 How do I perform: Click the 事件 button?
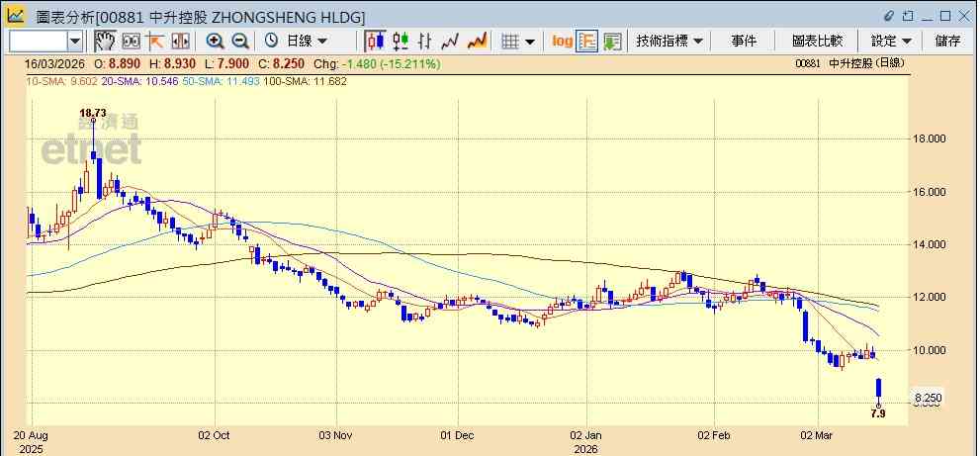pyautogui.click(x=744, y=42)
